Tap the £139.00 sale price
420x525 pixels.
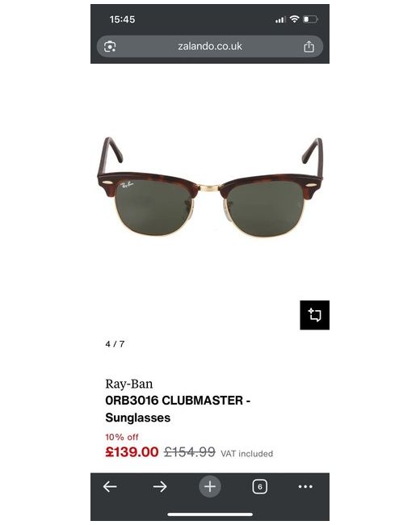(x=132, y=452)
